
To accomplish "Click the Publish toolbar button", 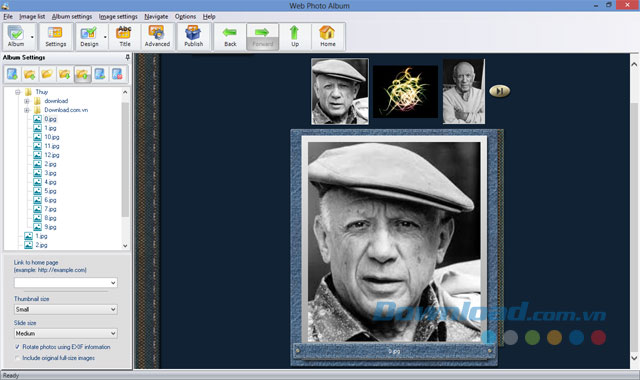I will 193,36.
